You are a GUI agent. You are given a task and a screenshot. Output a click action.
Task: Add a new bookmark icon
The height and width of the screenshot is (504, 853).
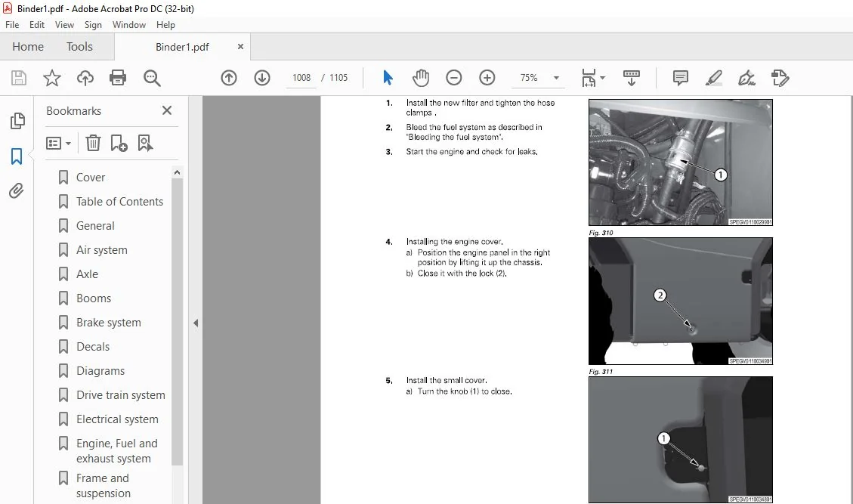pos(119,143)
